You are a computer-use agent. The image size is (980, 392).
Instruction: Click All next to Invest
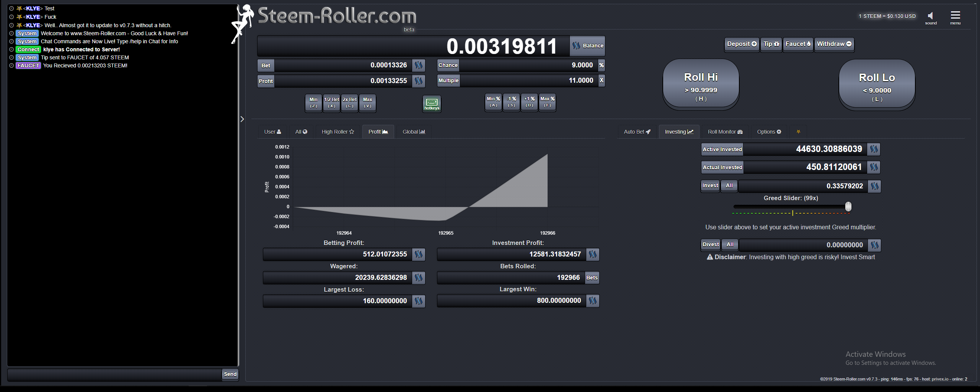pos(729,186)
